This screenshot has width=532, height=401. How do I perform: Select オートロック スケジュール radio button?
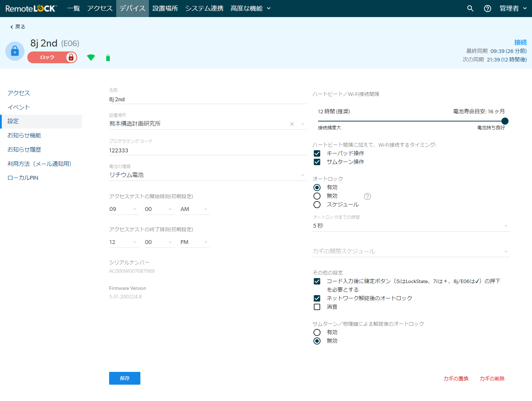point(317,205)
